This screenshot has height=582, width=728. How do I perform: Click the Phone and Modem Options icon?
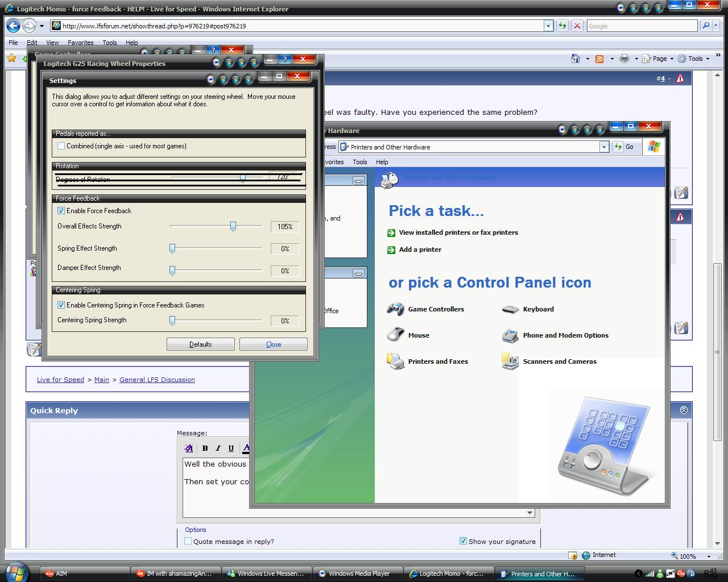click(x=510, y=335)
